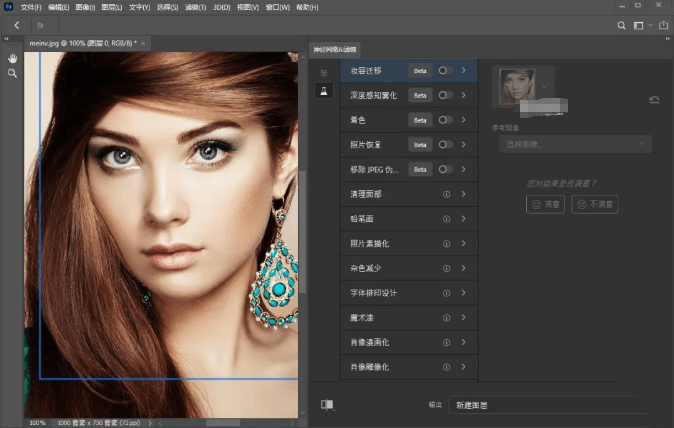This screenshot has width=674, height=428.
Task: Open the 滤镜(T) menu
Action: point(195,7)
